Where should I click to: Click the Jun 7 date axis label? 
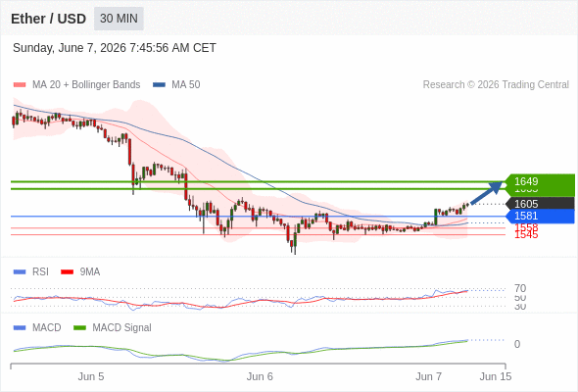pos(428,376)
